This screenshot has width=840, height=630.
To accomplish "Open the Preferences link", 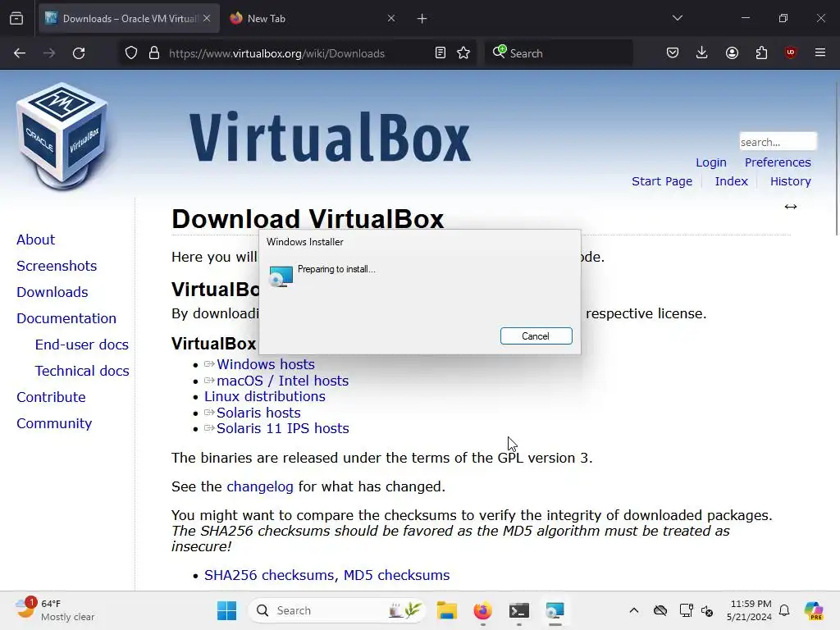I will pos(778,162).
